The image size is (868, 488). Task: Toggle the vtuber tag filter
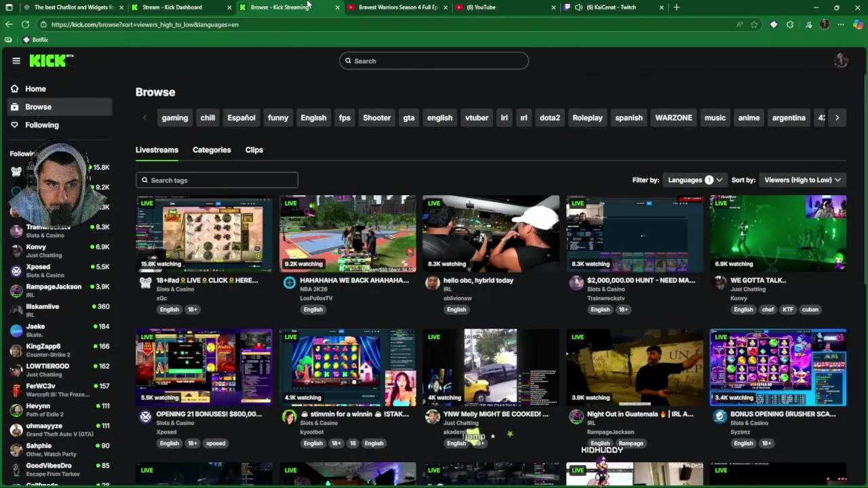pyautogui.click(x=477, y=118)
